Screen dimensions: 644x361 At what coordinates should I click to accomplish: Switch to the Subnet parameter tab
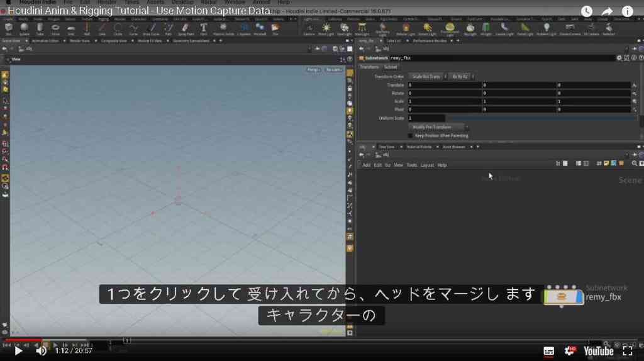click(x=391, y=67)
